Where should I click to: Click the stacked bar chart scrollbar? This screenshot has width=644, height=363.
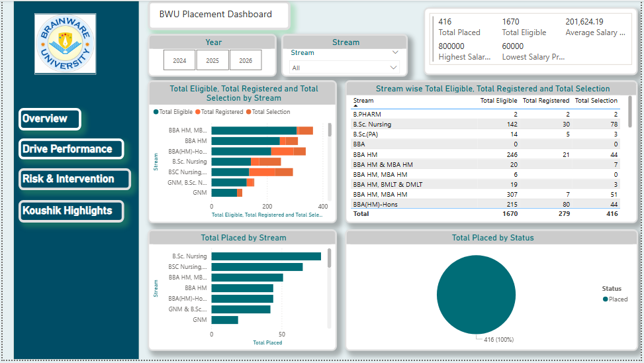pos(330,130)
